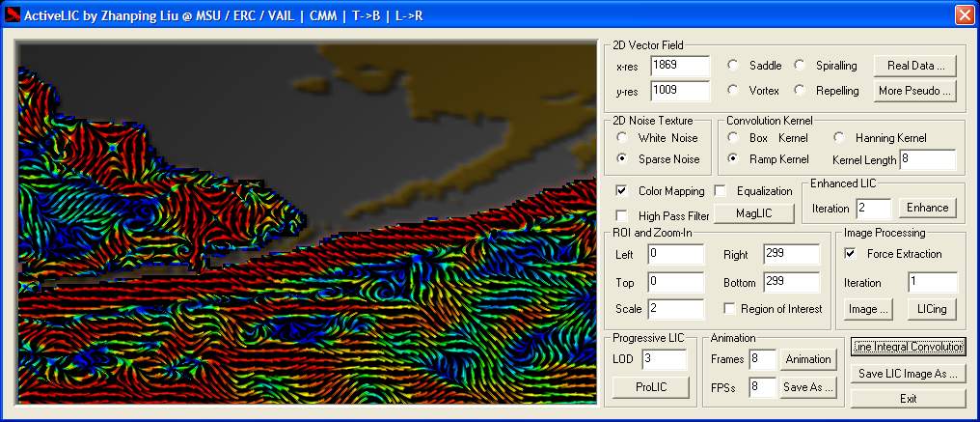Start the Line Integral Convolution button
The image size is (980, 422).
tap(908, 347)
